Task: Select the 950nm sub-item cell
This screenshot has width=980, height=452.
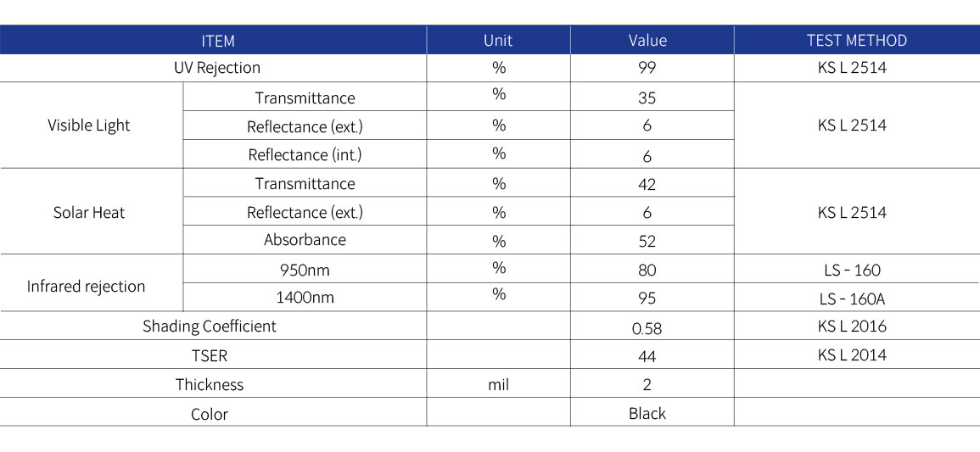Action: point(305,269)
